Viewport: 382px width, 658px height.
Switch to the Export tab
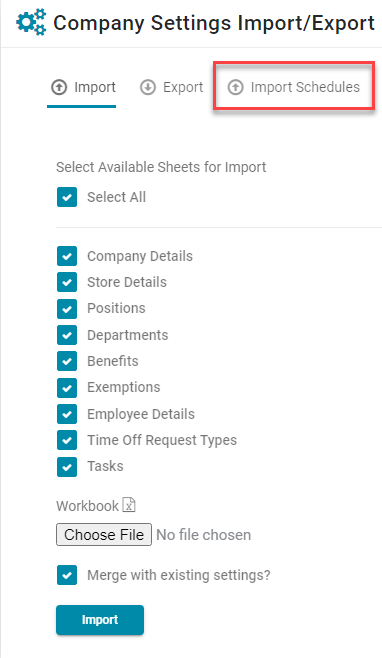click(171, 87)
